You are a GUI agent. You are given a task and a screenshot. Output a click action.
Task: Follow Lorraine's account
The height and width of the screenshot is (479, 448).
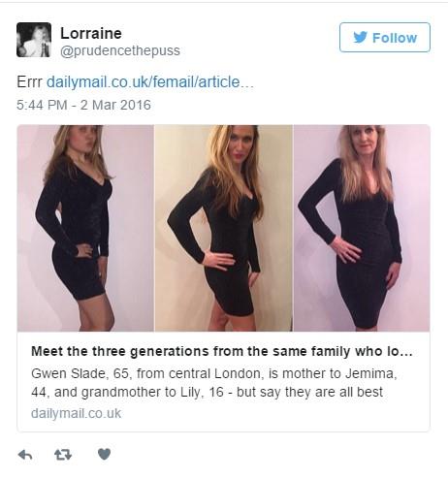tap(385, 38)
